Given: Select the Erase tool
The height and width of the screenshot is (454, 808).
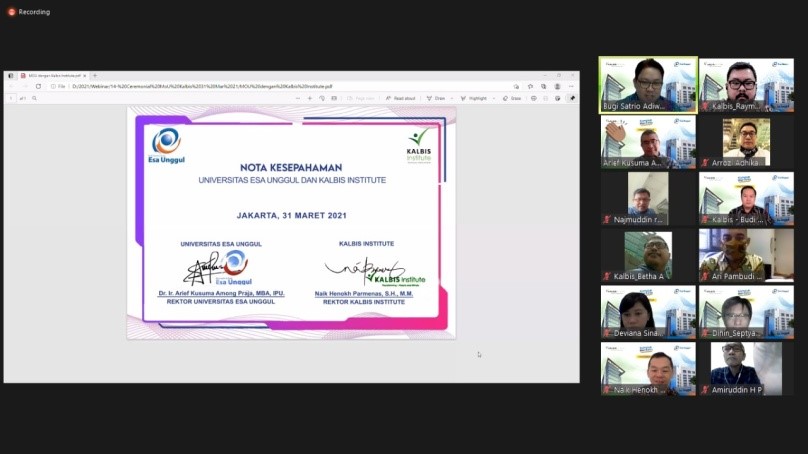Looking at the screenshot, I should pos(512,98).
